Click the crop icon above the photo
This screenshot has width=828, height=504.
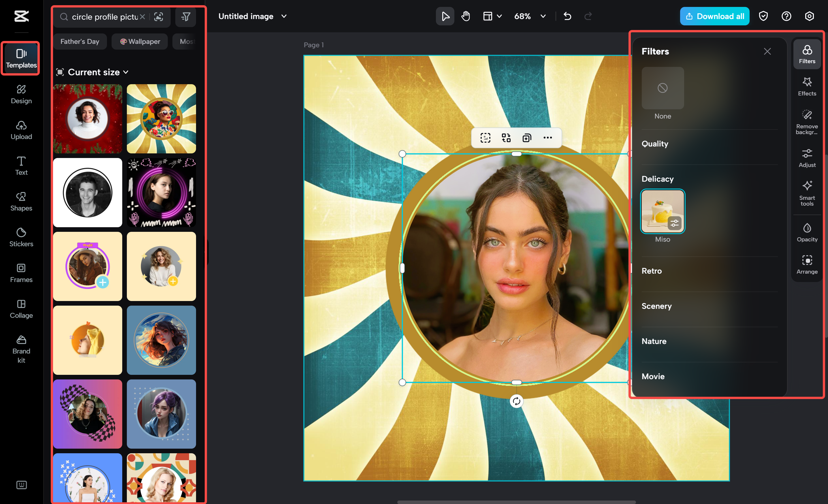[485, 138]
